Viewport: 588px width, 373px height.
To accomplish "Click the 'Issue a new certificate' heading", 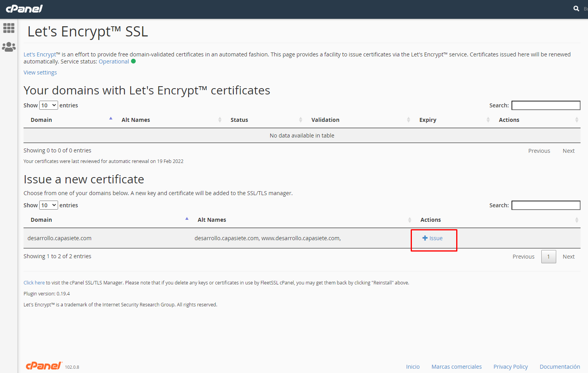I will [x=84, y=179].
